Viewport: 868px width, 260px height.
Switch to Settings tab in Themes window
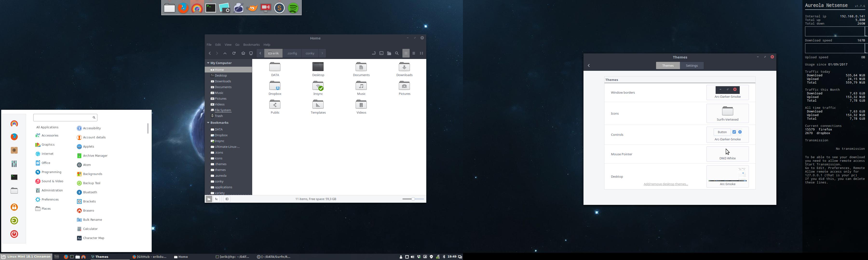(x=692, y=65)
